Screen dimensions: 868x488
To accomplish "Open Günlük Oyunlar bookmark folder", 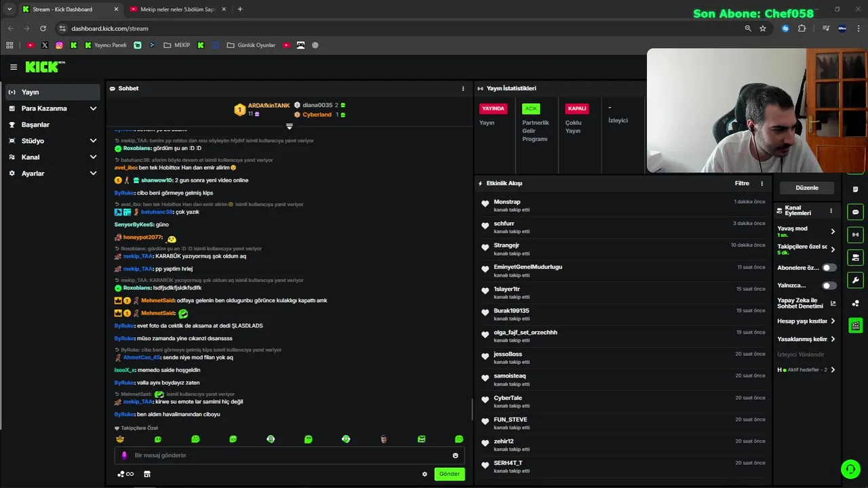I will [251, 45].
